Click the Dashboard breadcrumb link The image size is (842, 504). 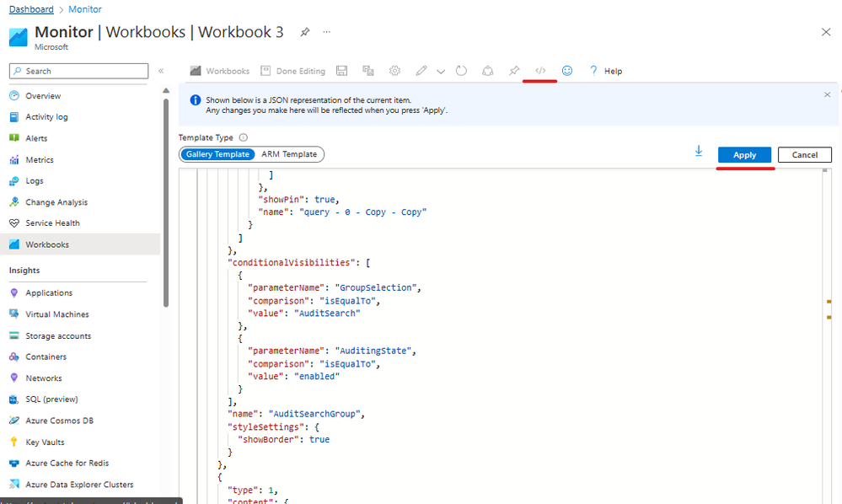click(31, 9)
